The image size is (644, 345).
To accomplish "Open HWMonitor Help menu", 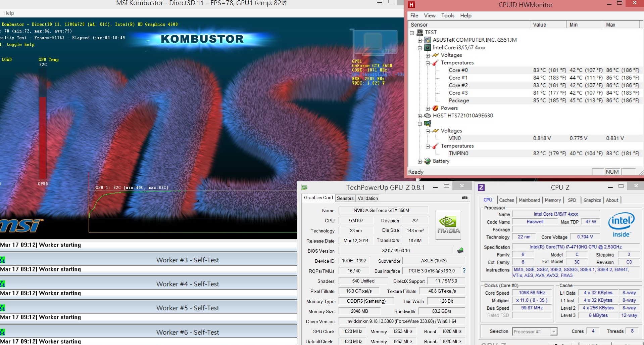I will point(465,15).
